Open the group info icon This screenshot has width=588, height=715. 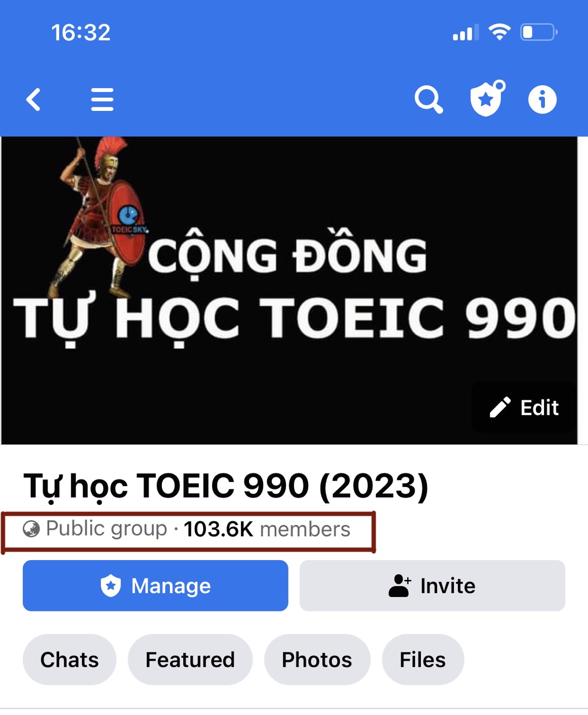[x=542, y=99]
